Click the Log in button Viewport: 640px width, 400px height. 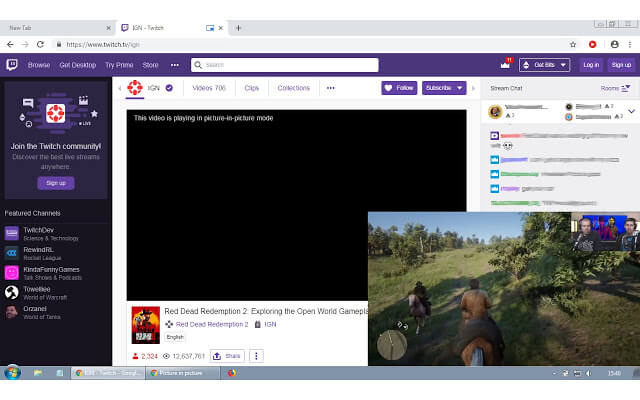591,65
